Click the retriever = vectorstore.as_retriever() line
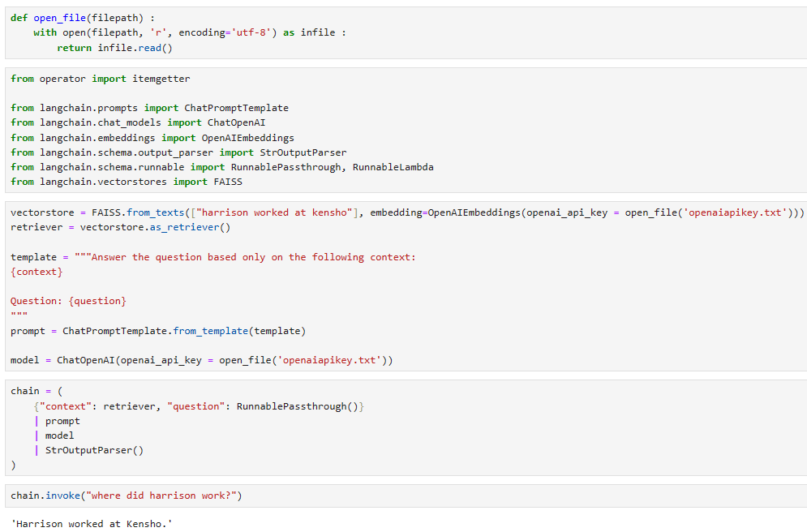The height and width of the screenshot is (532, 807). point(120,227)
